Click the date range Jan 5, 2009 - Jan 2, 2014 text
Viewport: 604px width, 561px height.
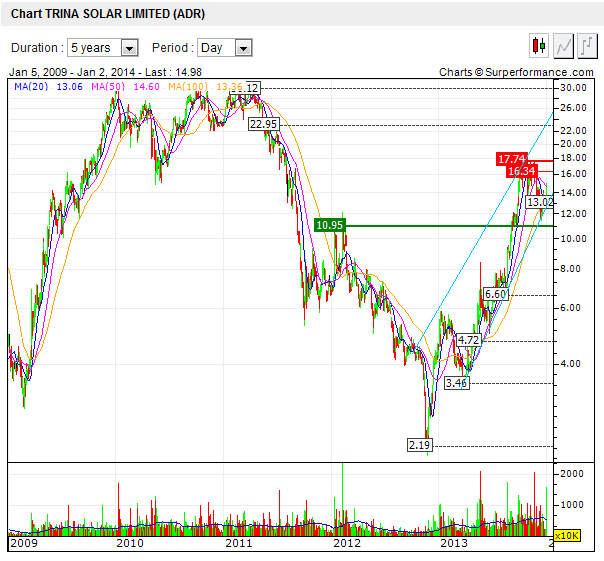click(x=72, y=72)
